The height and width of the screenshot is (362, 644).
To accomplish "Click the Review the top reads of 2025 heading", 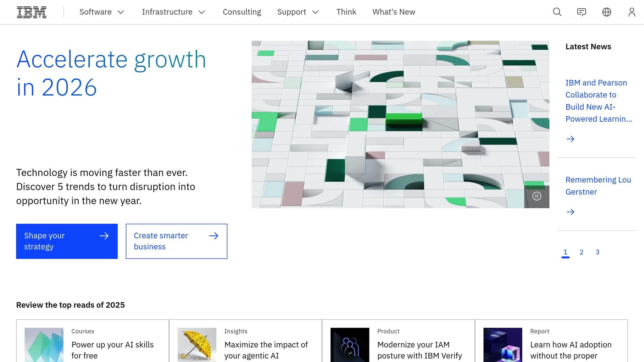I will click(70, 305).
